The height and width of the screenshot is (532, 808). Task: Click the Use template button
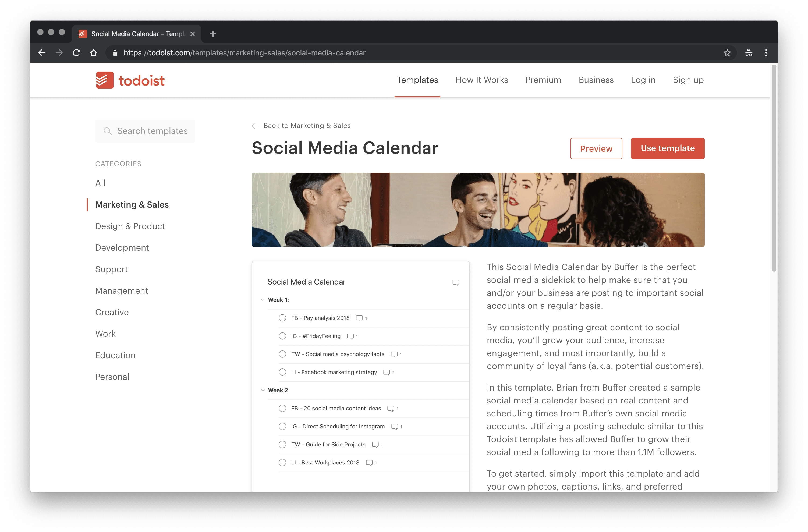point(667,148)
